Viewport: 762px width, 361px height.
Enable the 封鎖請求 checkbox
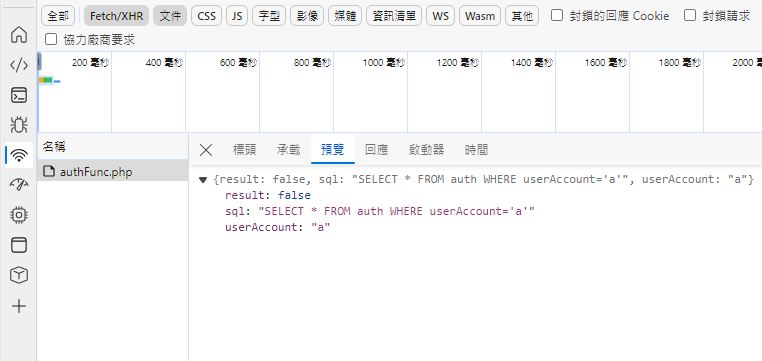[x=690, y=16]
